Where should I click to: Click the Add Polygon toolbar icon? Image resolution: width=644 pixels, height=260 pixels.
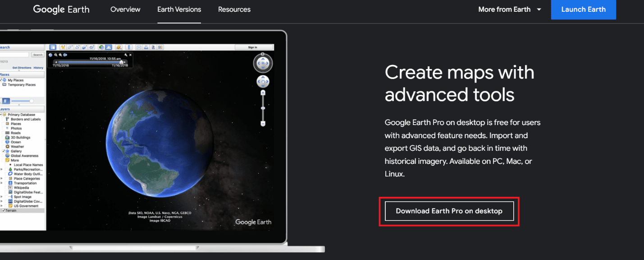click(x=70, y=47)
